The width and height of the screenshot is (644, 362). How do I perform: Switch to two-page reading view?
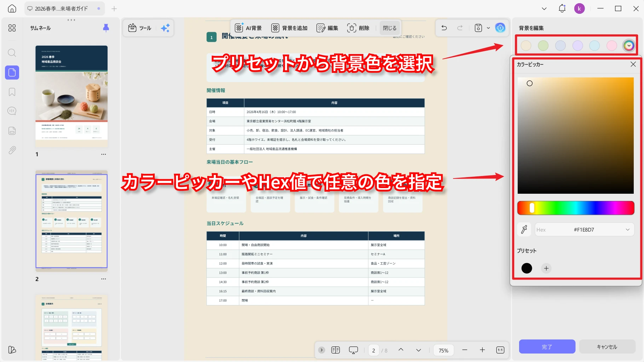335,350
